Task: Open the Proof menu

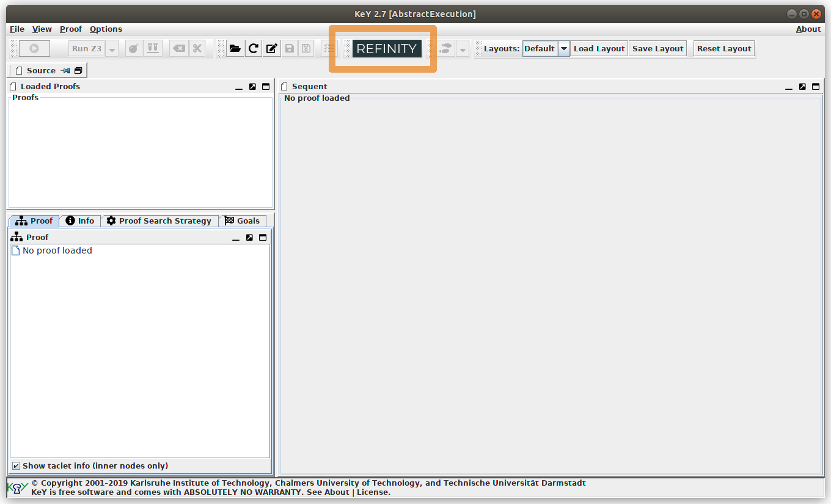Action: click(x=71, y=29)
